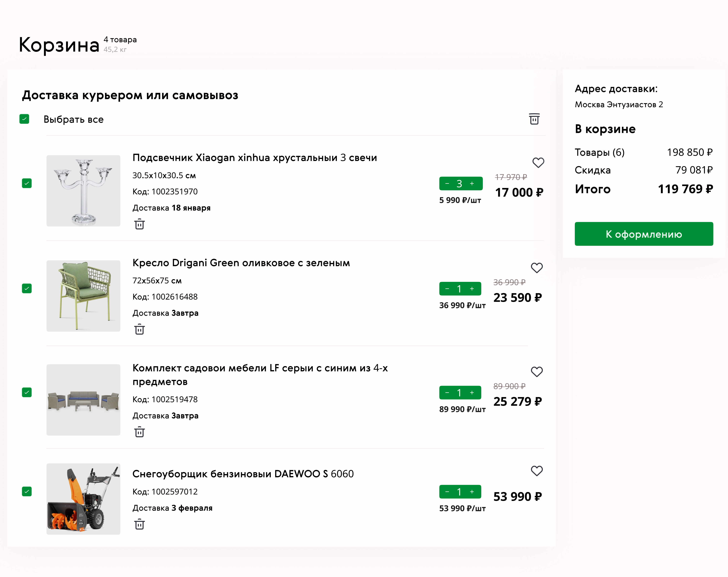Open the Комплект садовой мебели product title
The width and height of the screenshot is (728, 577).
pos(260,375)
